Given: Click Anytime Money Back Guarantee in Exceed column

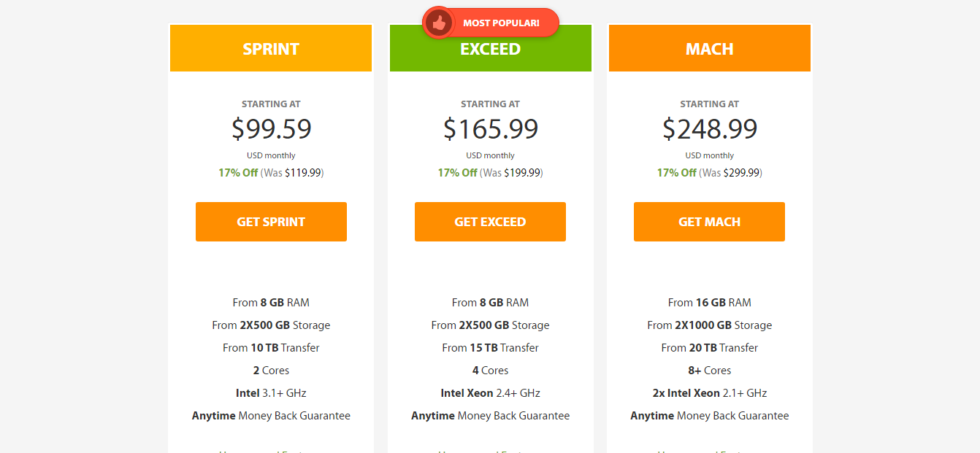Looking at the screenshot, I should pos(490,416).
